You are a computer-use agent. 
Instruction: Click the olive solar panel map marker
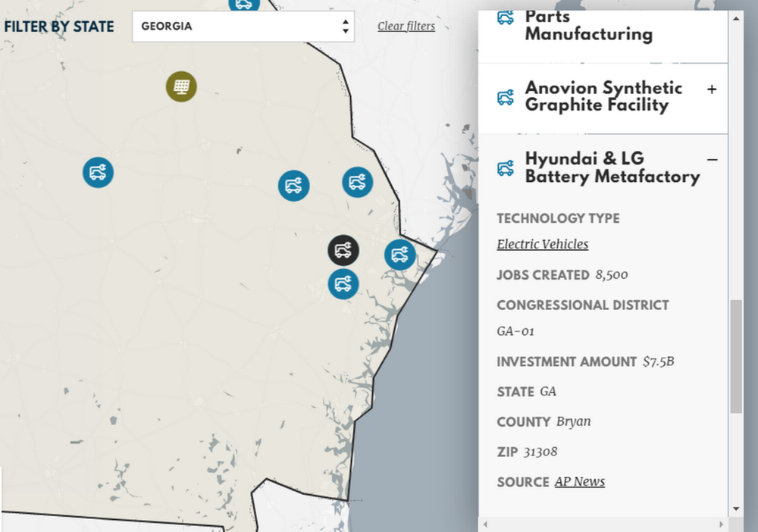[x=181, y=86]
